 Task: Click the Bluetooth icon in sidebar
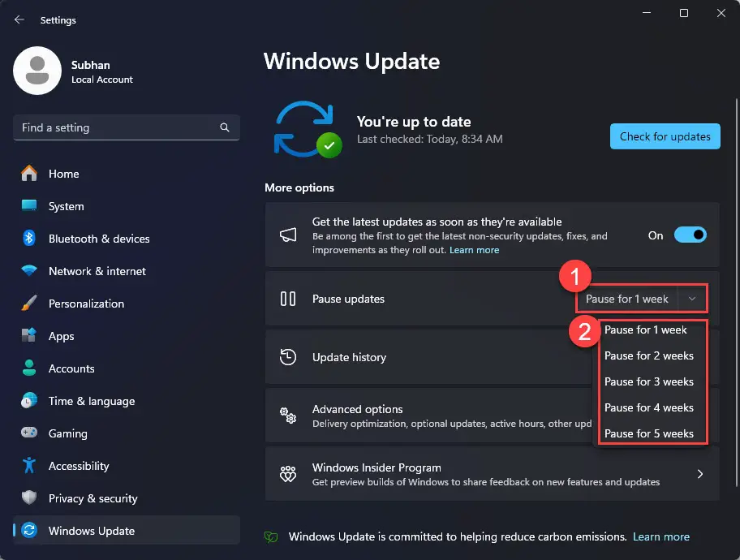[x=28, y=238]
